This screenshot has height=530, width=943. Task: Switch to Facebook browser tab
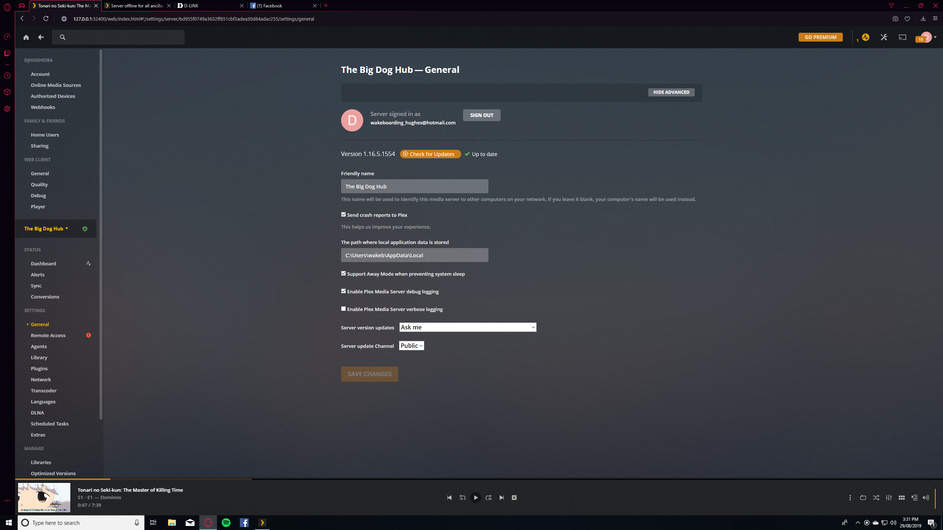283,5
